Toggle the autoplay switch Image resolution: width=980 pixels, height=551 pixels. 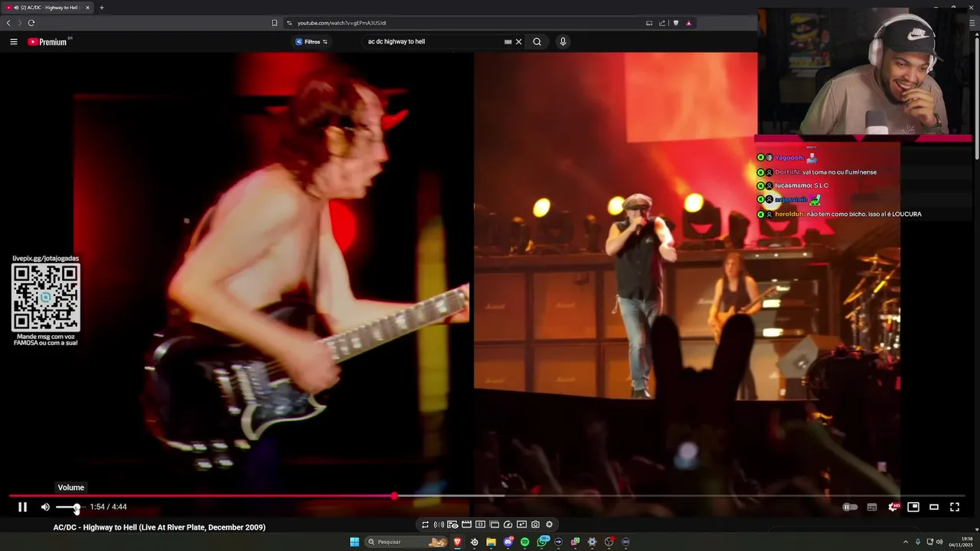tap(850, 507)
